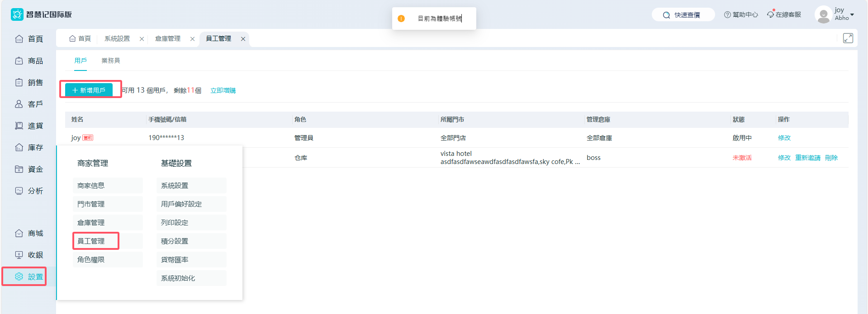Screen dimensions: 868x314
Task: Close the 倉庫管理 tab
Action: [192, 39]
